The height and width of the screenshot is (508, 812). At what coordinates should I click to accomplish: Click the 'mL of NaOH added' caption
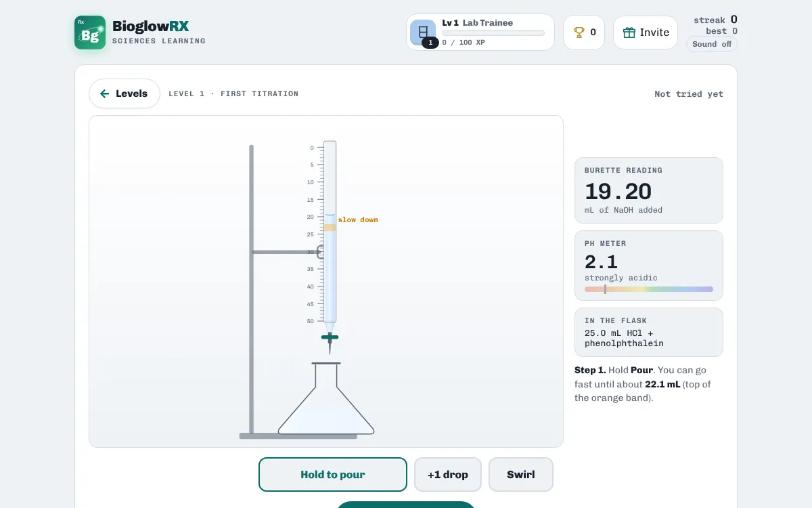tap(624, 210)
